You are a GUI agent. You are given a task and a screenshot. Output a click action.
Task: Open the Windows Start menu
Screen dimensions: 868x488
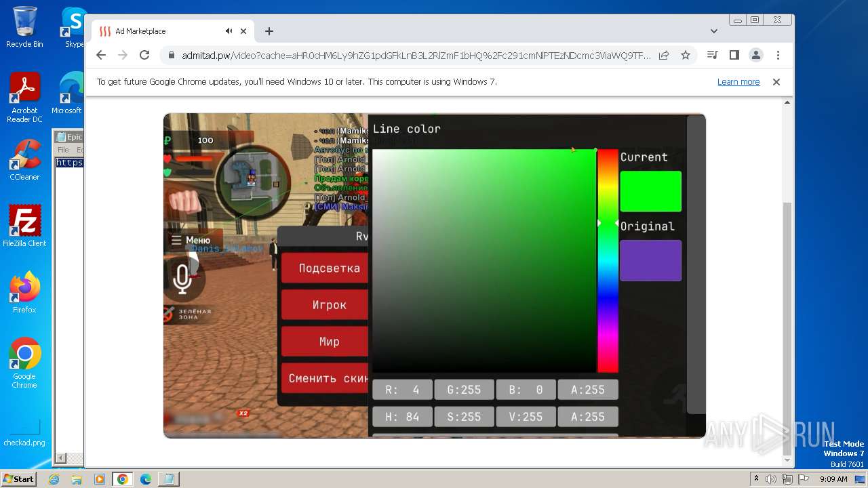tap(18, 479)
